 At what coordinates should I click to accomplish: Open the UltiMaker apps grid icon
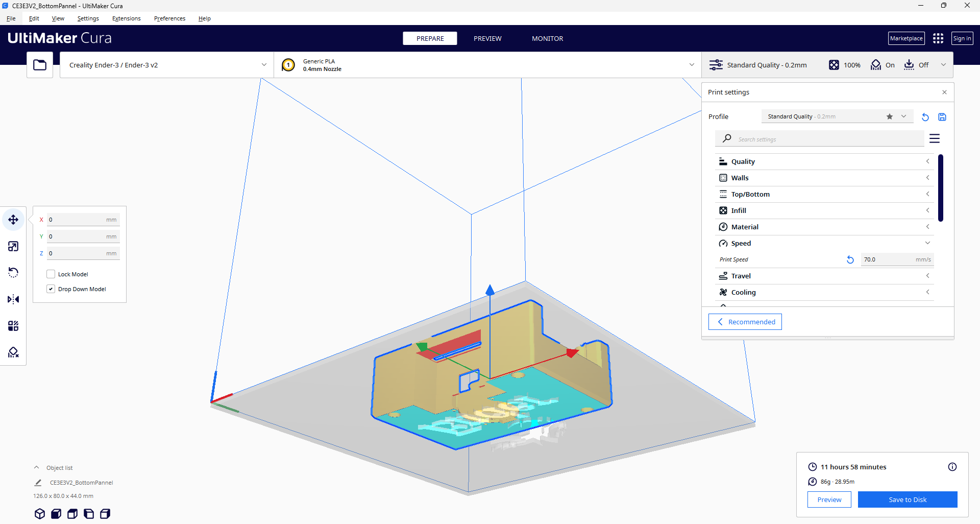[938, 38]
